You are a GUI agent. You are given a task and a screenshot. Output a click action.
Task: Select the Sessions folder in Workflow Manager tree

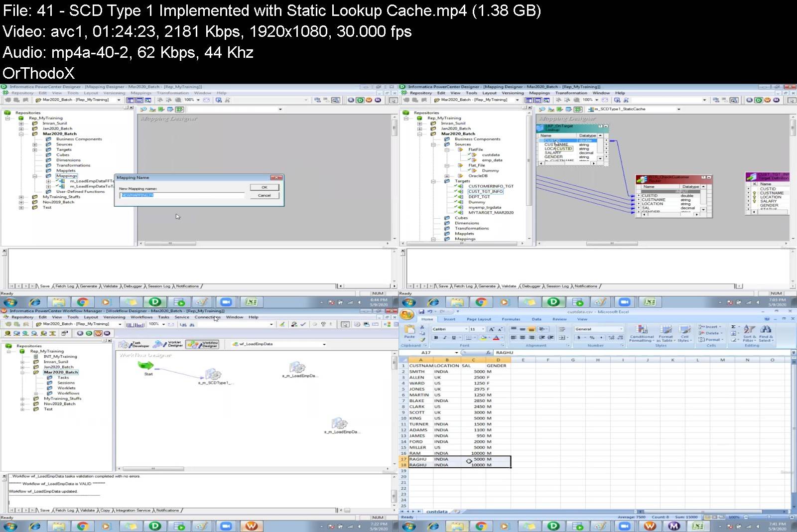[x=66, y=383]
